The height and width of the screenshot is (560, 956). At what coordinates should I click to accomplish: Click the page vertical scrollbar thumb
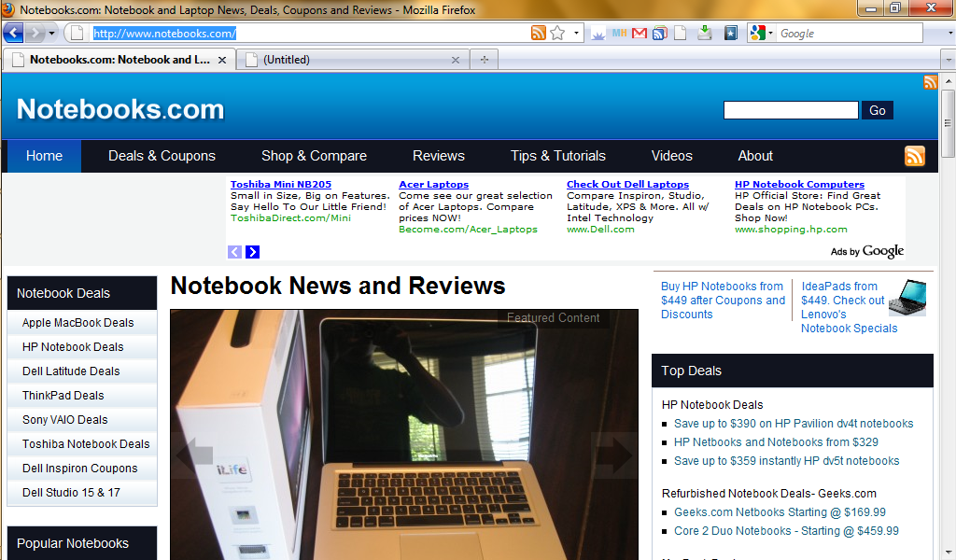coord(948,124)
